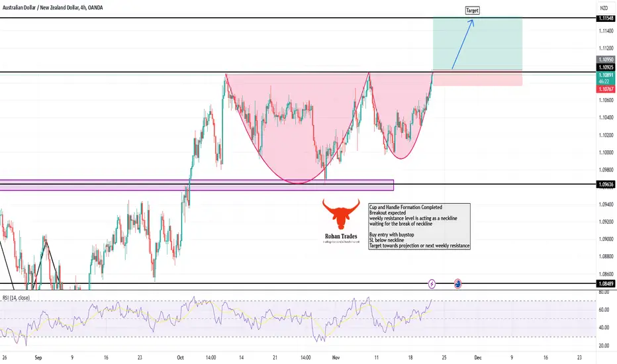The image size is (617, 364).
Task: Click the 1.11200 price axis value
Action: [x=606, y=48]
